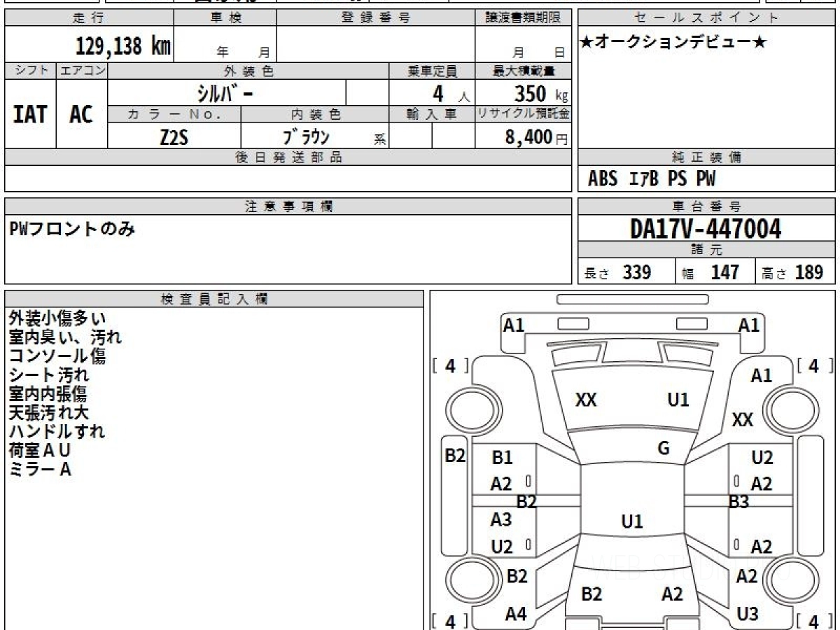The height and width of the screenshot is (630, 840).
Task: Click the ★オークションデビュー★ sales point text
Action: click(x=673, y=43)
